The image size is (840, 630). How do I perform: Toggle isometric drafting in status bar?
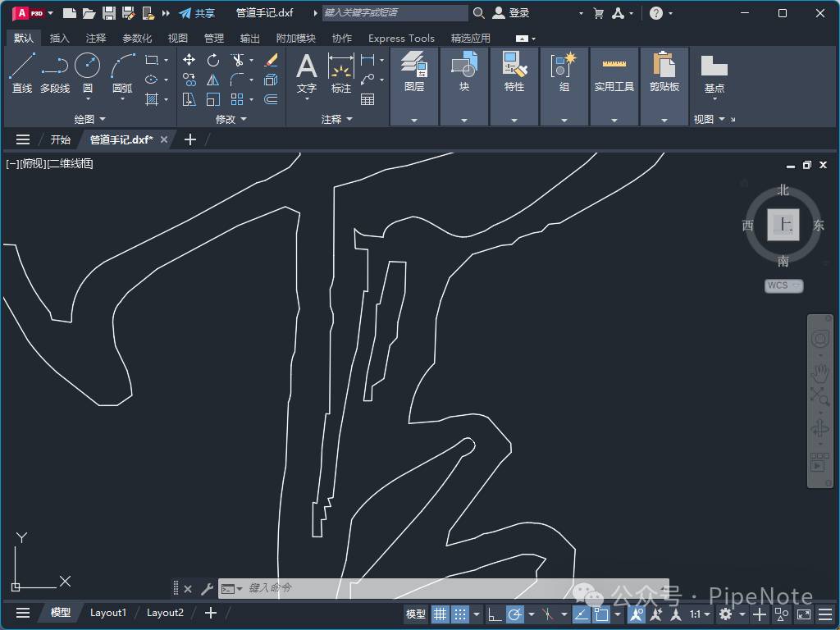point(547,614)
